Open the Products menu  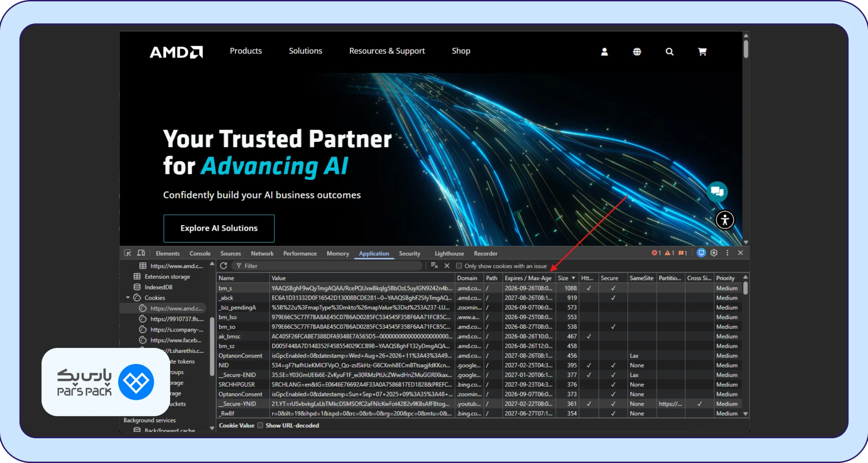(x=246, y=51)
